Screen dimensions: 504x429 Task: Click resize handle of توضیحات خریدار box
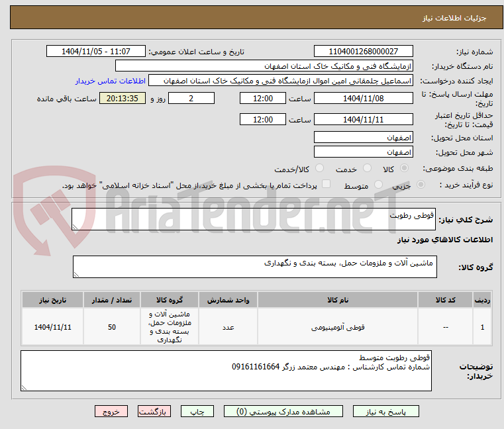point(24,388)
